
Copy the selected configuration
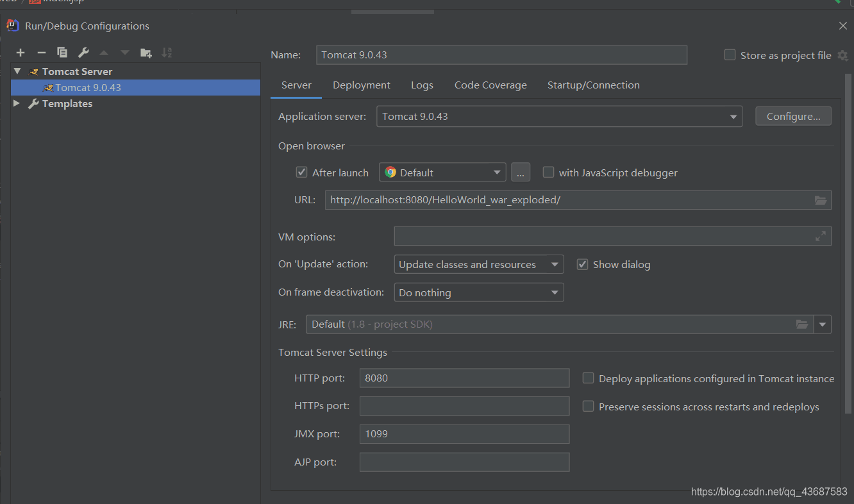[x=62, y=53]
